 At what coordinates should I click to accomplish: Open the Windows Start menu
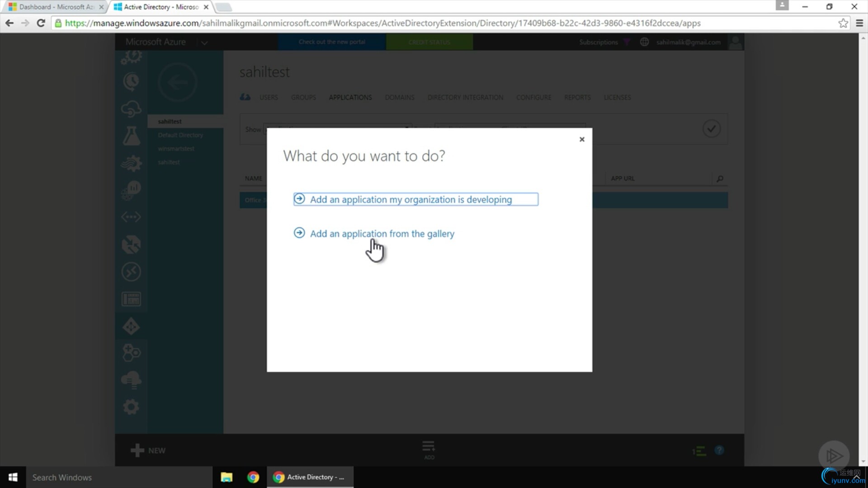[x=13, y=477]
